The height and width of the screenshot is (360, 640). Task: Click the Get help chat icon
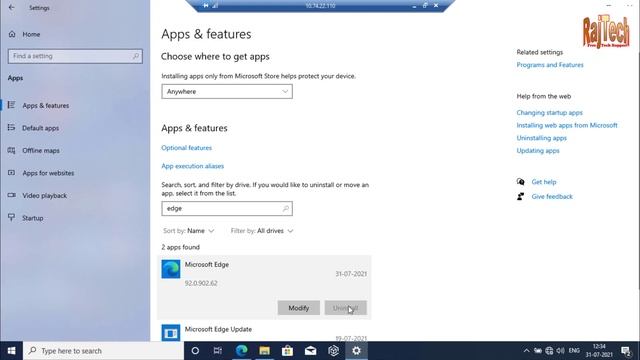coord(520,182)
